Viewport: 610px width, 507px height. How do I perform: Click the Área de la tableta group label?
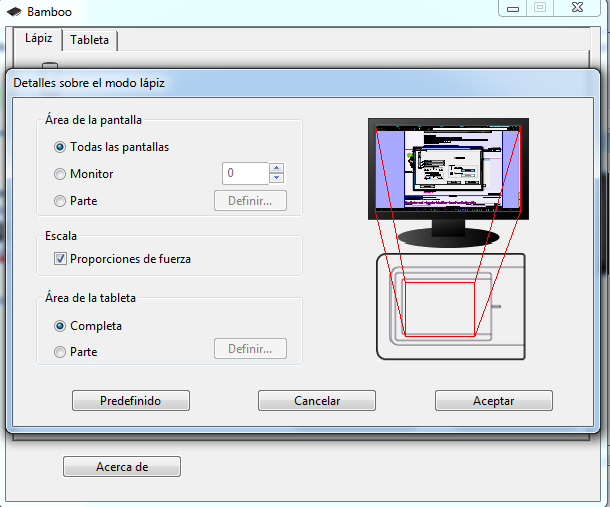point(90,298)
